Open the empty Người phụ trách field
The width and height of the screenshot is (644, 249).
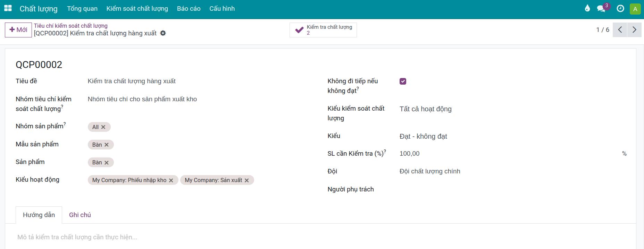pos(513,189)
